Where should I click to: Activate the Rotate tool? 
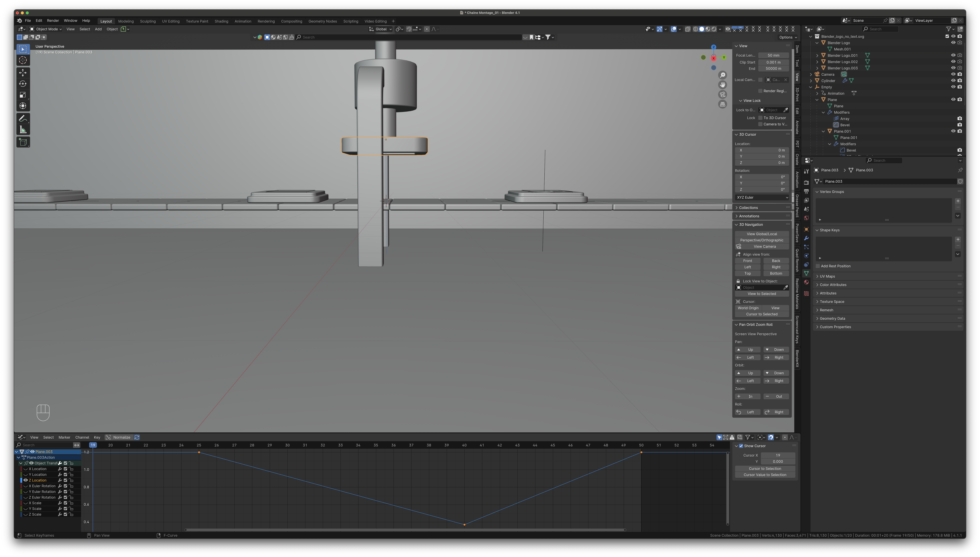[x=23, y=84]
